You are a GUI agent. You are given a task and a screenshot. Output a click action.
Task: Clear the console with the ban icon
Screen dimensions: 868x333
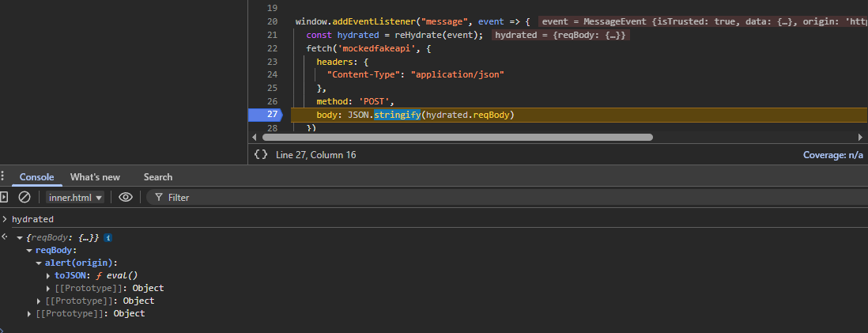point(25,197)
